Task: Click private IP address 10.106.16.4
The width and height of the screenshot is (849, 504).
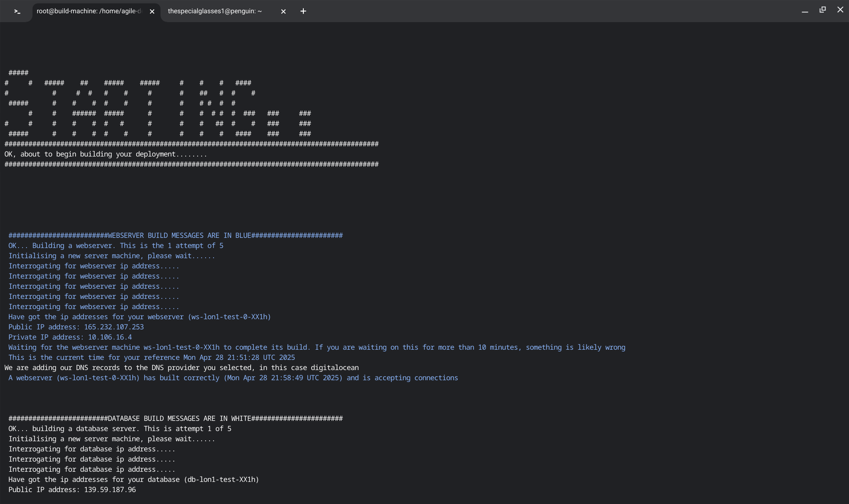Action: (x=110, y=337)
